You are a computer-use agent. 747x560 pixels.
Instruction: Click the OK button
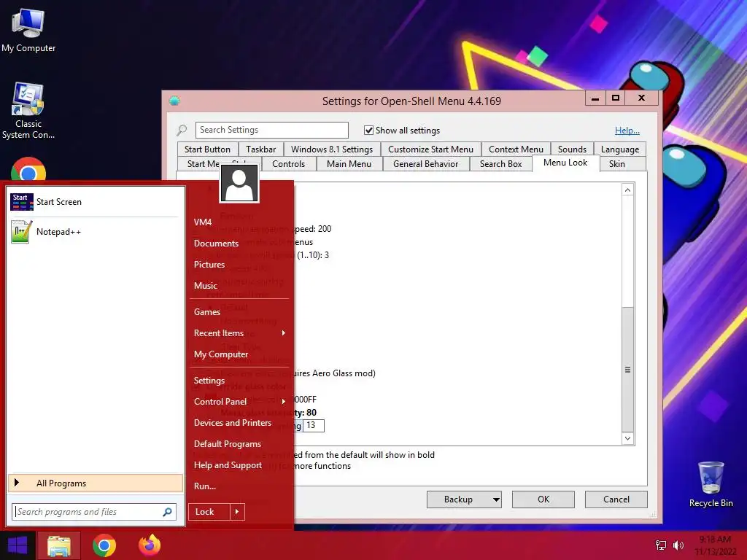[543, 499]
